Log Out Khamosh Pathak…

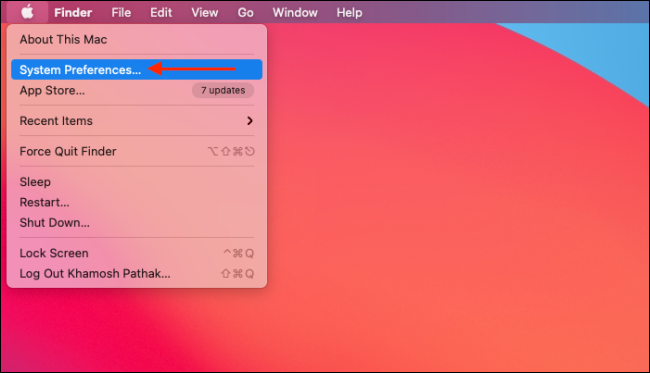[x=137, y=274]
